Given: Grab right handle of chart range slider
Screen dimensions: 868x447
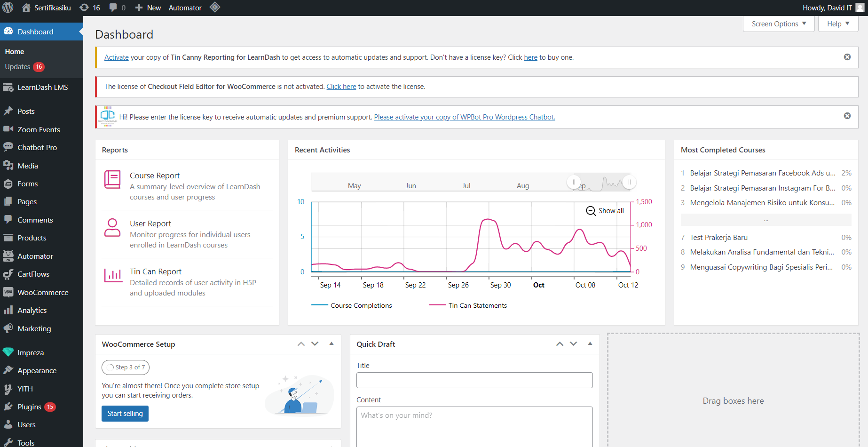Looking at the screenshot, I should pyautogui.click(x=629, y=182).
